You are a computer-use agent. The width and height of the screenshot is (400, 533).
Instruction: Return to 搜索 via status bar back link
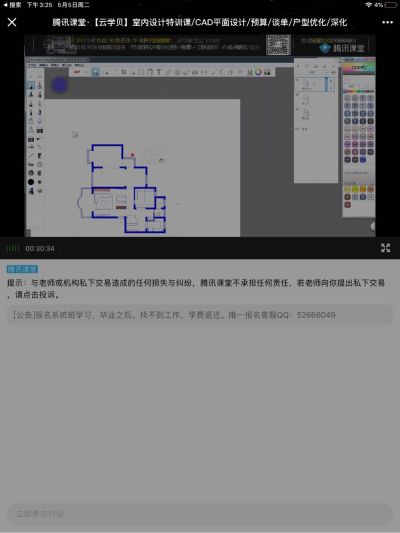click(x=12, y=5)
